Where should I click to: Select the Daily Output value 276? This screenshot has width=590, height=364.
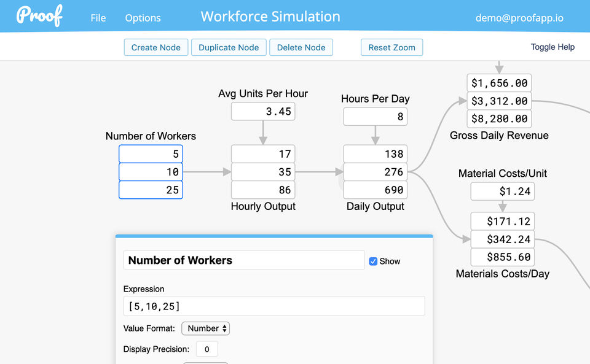(x=375, y=172)
